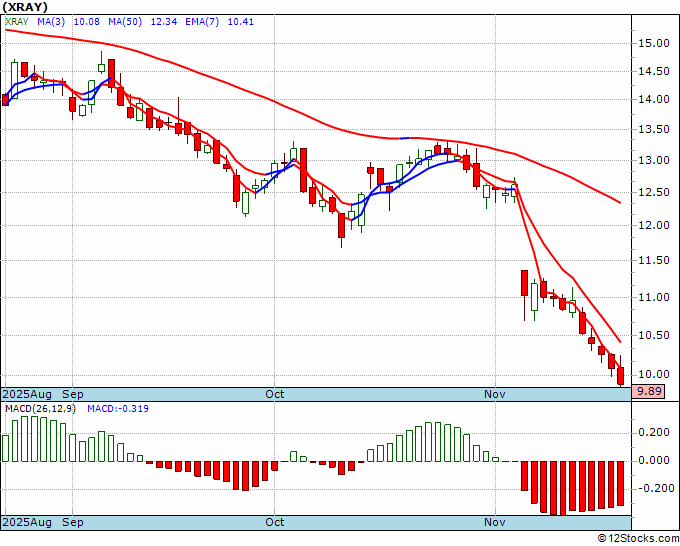Click the (XRAY) chart title
680x546 pixels.
click(25, 7)
